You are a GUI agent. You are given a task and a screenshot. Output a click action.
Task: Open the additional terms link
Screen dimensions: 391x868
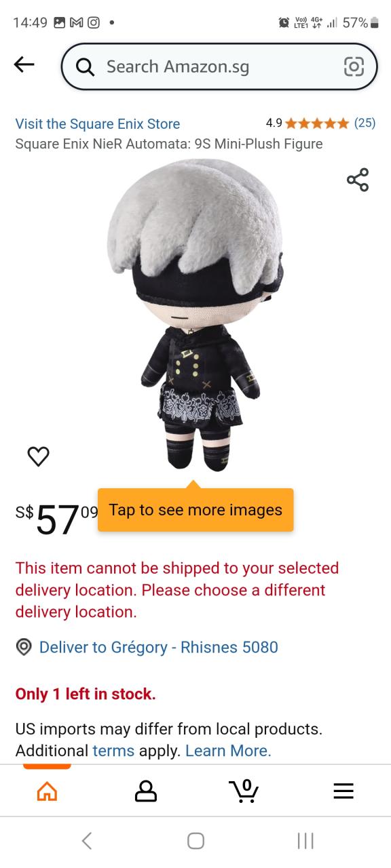pyautogui.click(x=113, y=751)
